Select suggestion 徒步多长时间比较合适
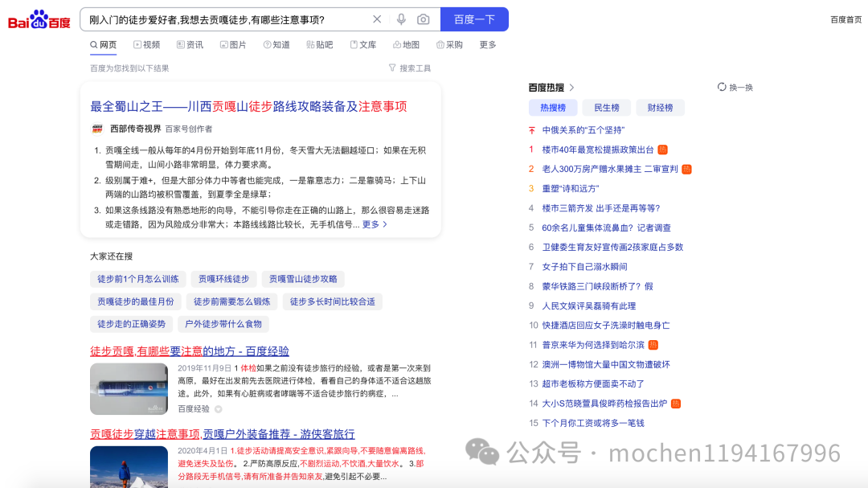Screen dimensions: 868x488 pyautogui.click(x=333, y=301)
